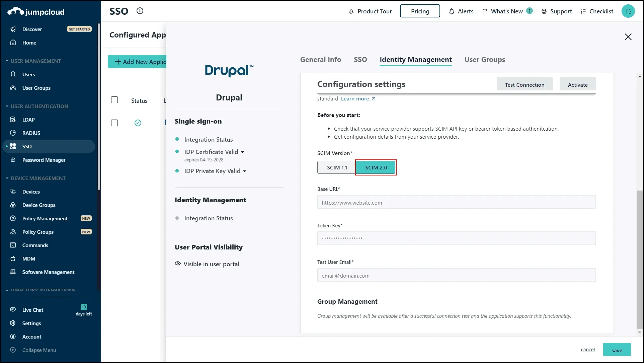This screenshot has height=363, width=644.
Task: Click the cancel link
Action: click(x=587, y=350)
